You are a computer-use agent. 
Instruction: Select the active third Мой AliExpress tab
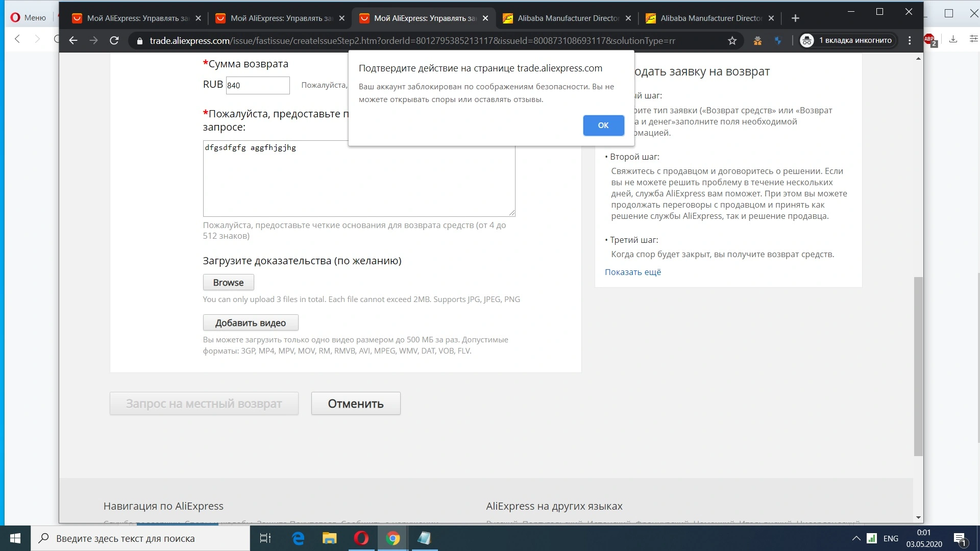[x=424, y=18]
